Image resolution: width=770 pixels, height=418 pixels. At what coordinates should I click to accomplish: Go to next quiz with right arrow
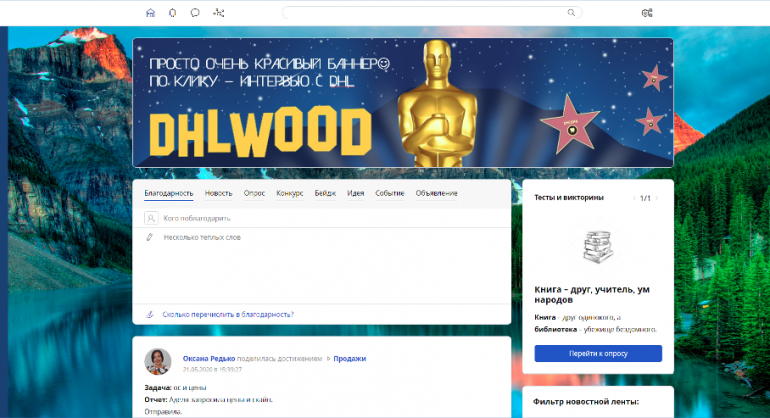click(x=658, y=198)
